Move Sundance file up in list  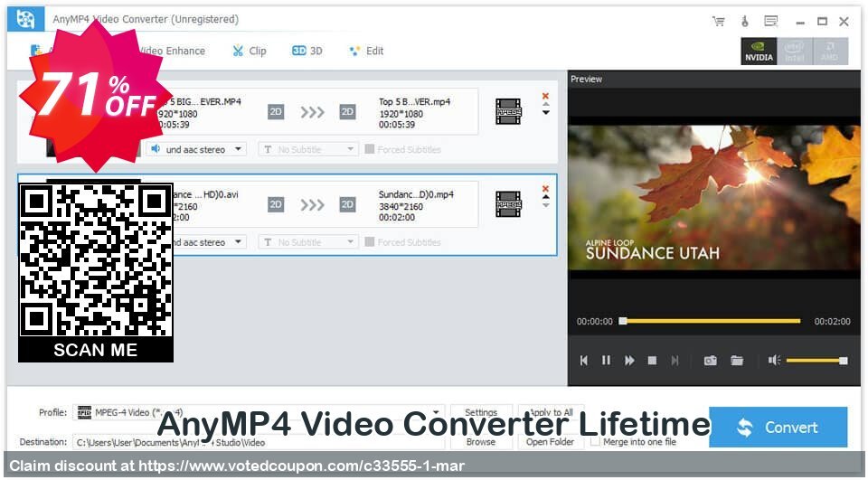546,197
